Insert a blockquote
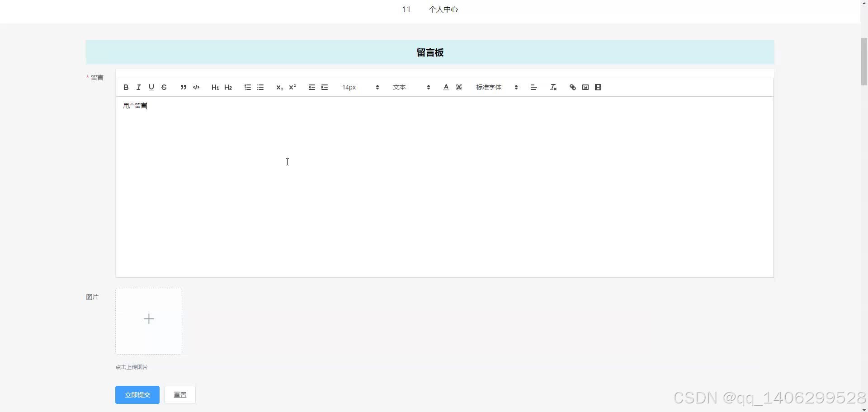The image size is (868, 412). coord(184,87)
